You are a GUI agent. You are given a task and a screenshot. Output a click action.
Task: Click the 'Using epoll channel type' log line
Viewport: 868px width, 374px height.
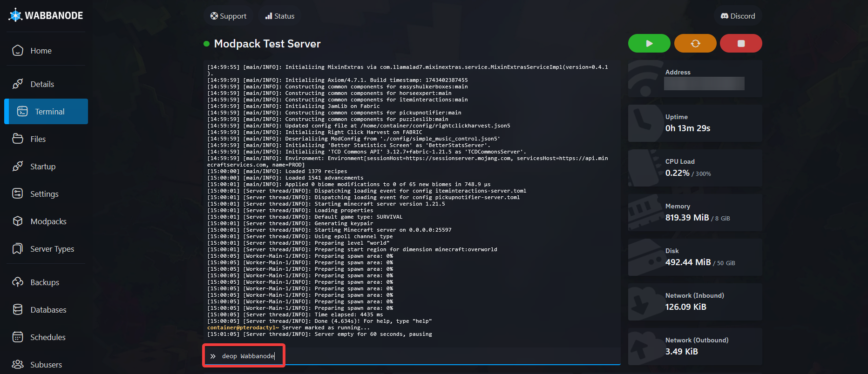pos(300,236)
